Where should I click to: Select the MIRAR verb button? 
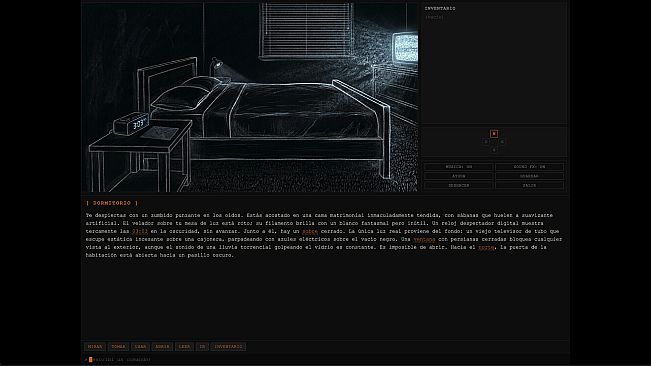pos(95,346)
